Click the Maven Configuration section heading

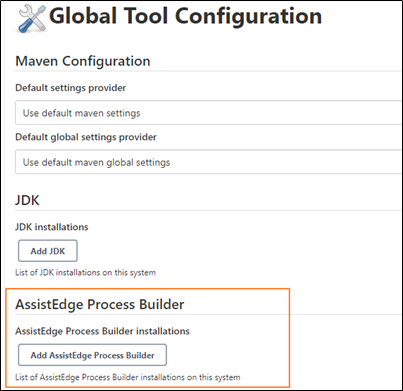point(83,61)
